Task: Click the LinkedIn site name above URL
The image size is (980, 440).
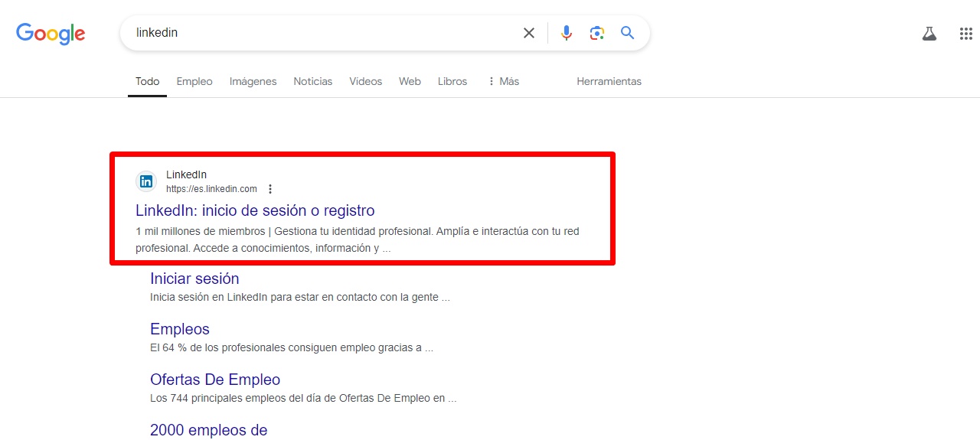Action: click(x=186, y=174)
